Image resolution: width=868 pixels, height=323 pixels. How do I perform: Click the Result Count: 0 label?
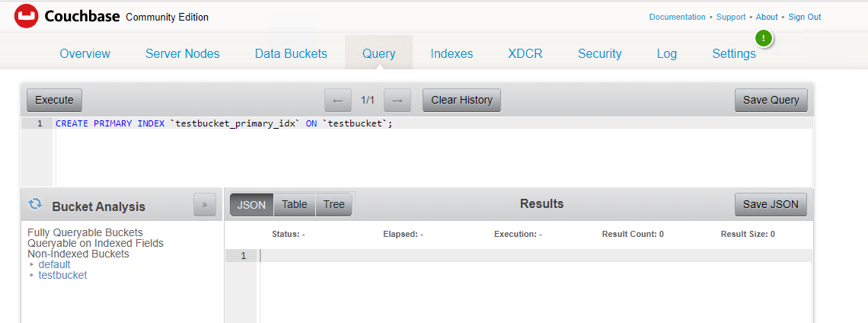point(633,235)
